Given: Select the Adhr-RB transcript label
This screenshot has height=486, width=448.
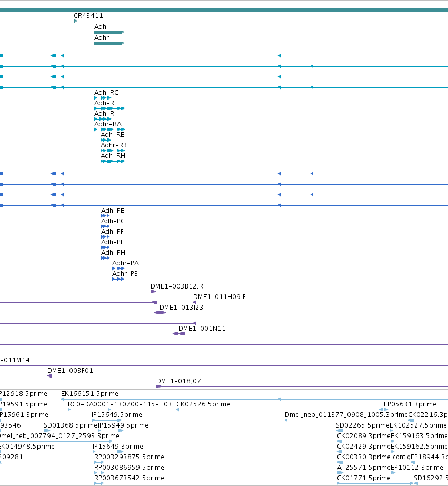Looking at the screenshot, I should point(114,145).
